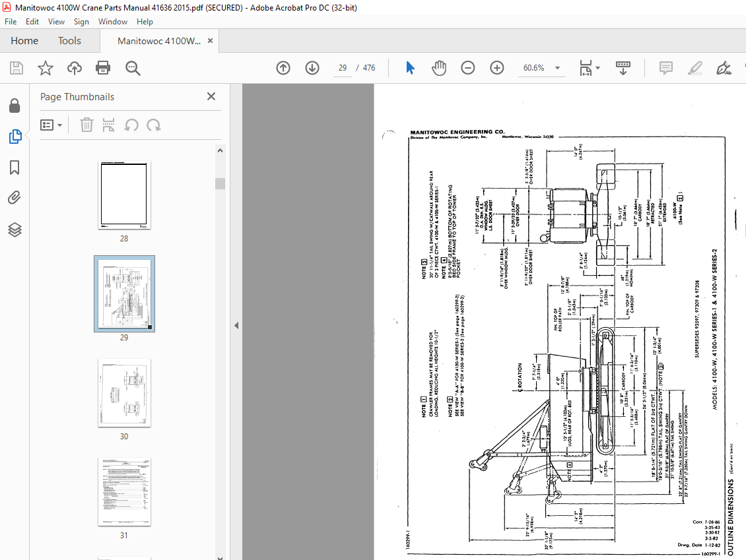This screenshot has height=560, width=746.
Task: Open the Find text magnifier icon
Action: (x=133, y=68)
